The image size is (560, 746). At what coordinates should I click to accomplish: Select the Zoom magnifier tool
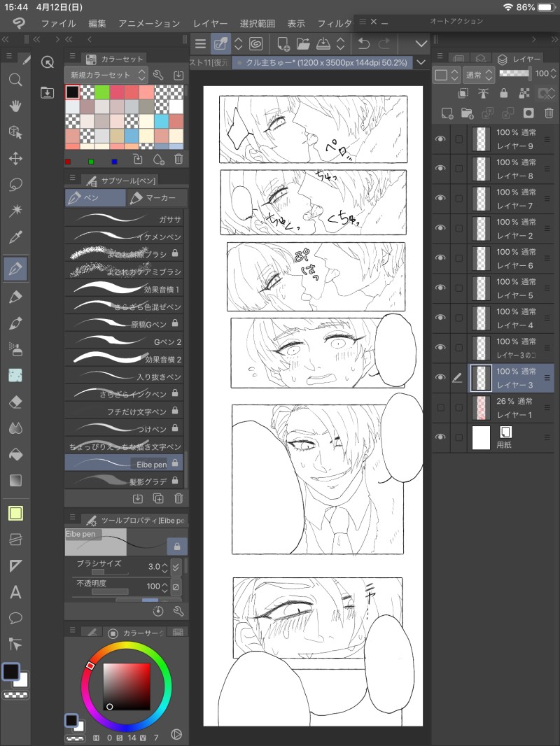coord(15,80)
